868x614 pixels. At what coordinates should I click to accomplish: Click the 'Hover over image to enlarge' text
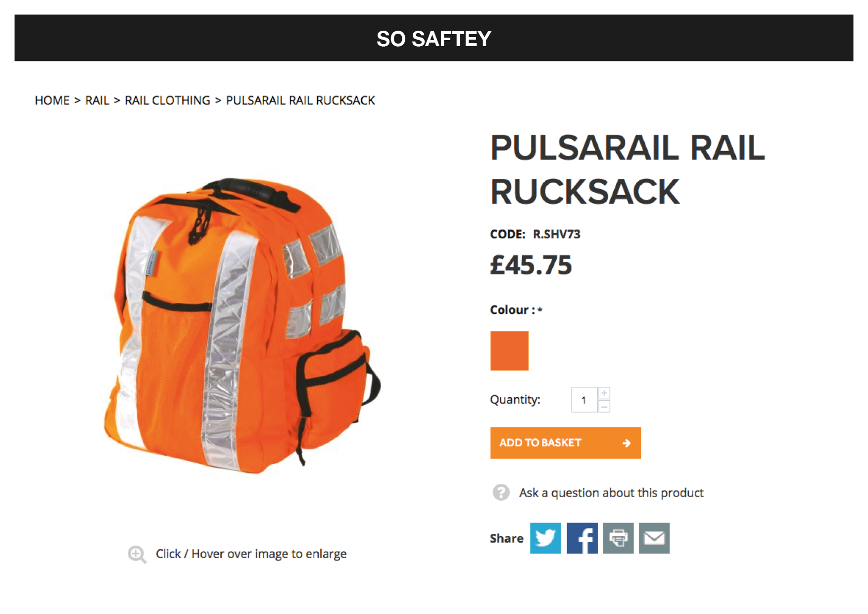pyautogui.click(x=269, y=554)
